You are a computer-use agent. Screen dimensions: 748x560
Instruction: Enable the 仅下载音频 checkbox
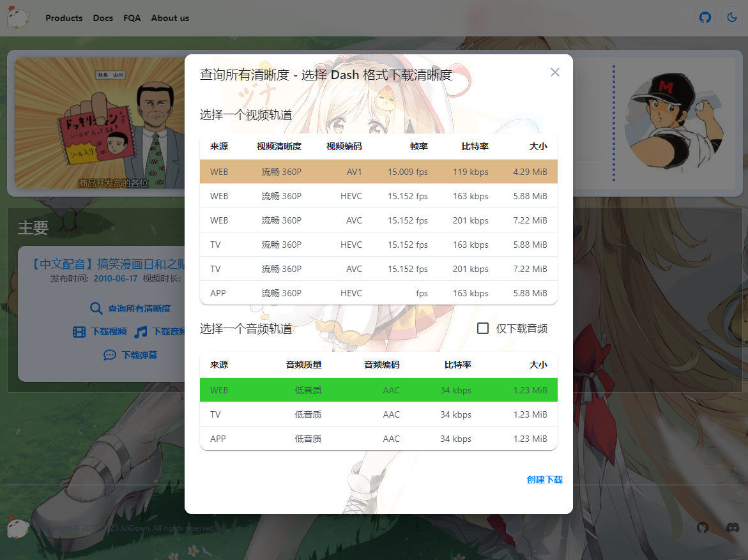pyautogui.click(x=483, y=328)
